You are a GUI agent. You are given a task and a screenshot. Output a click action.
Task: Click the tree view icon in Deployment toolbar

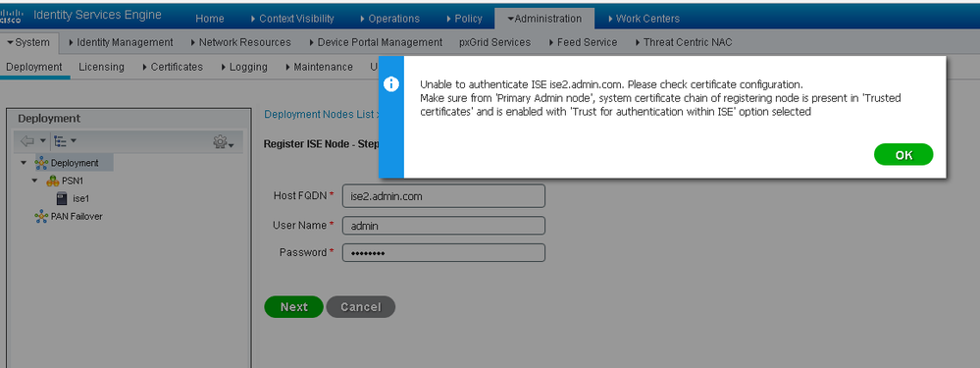(61, 141)
